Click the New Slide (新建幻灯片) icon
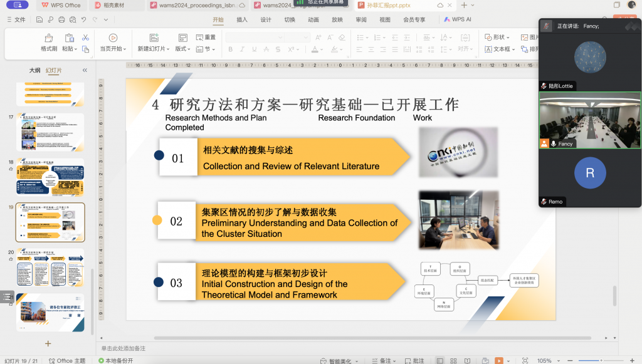Screen dimensions: 642x364 (x=151, y=38)
